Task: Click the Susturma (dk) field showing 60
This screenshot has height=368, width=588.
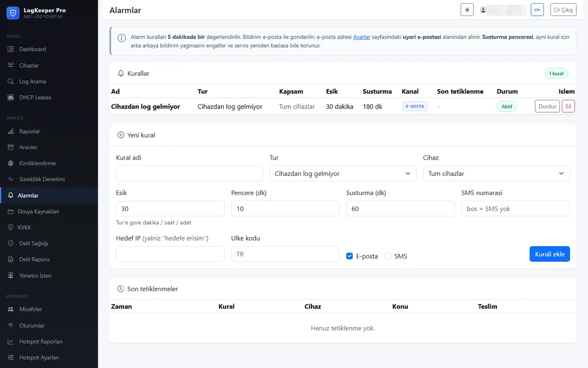Action: (400, 208)
